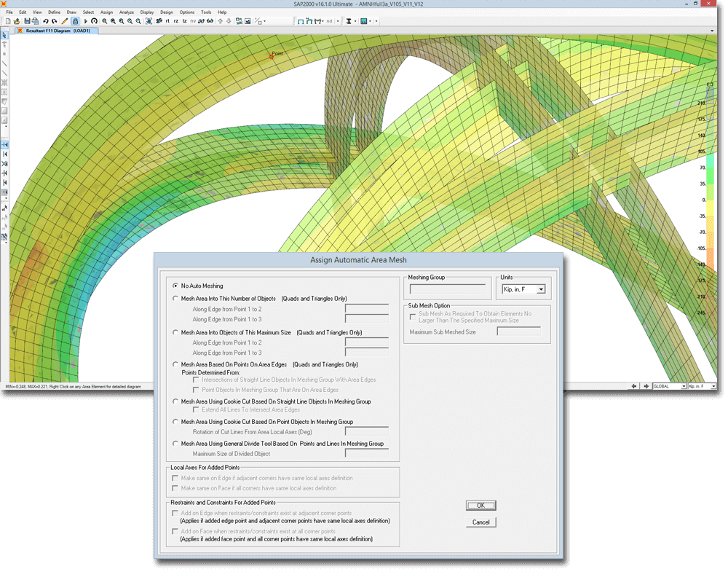Open the Analyze menu
Viewport: 728px width, 569px height.
point(126,12)
